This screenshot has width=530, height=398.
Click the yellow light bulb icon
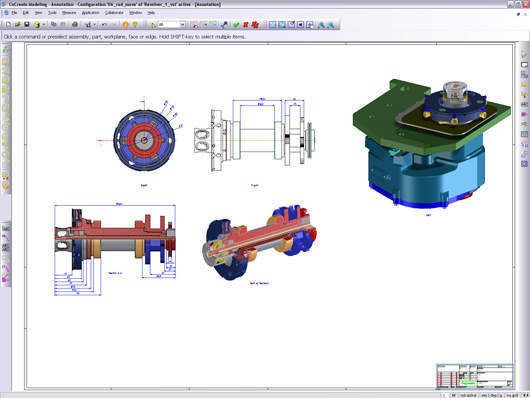pyautogui.click(x=135, y=25)
